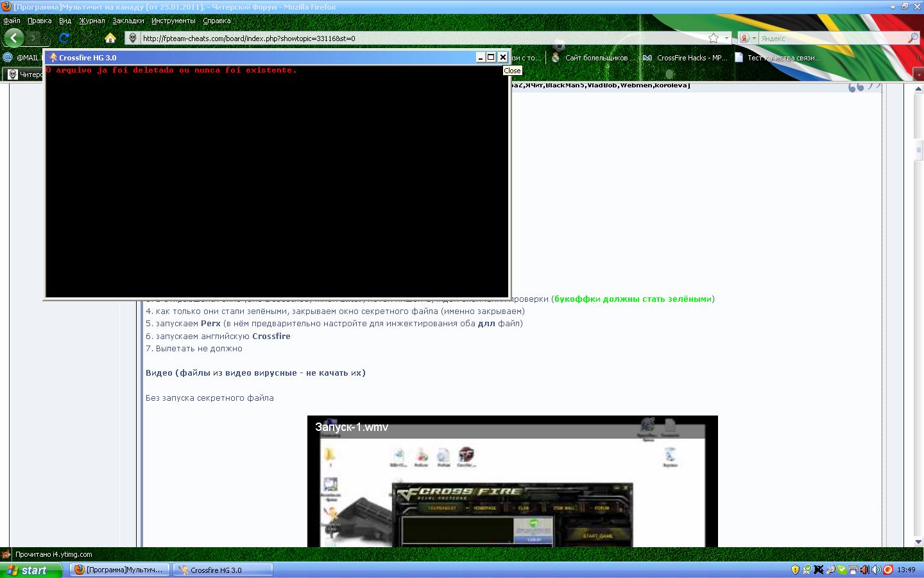924x578 pixels.
Task: Click the Firefox status bar icon
Action: 6,554
